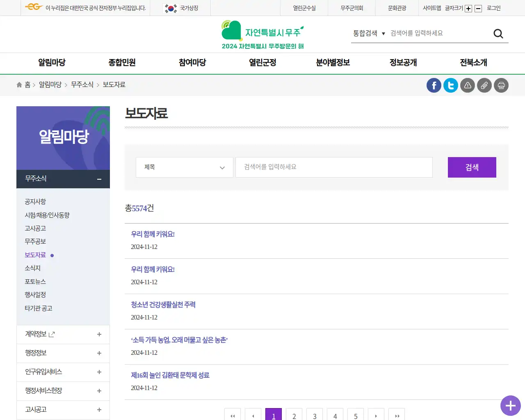Click the error report warning icon

tap(467, 85)
